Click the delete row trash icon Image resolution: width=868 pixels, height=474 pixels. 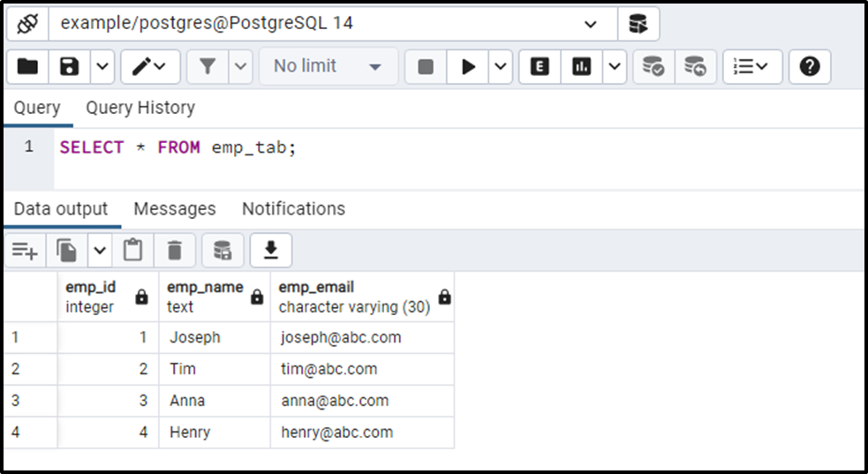pos(174,251)
